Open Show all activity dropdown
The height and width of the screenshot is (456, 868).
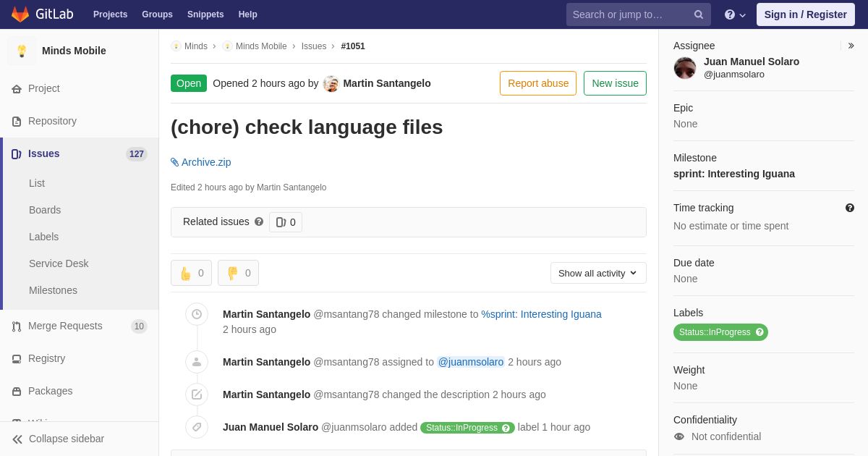[x=598, y=273]
